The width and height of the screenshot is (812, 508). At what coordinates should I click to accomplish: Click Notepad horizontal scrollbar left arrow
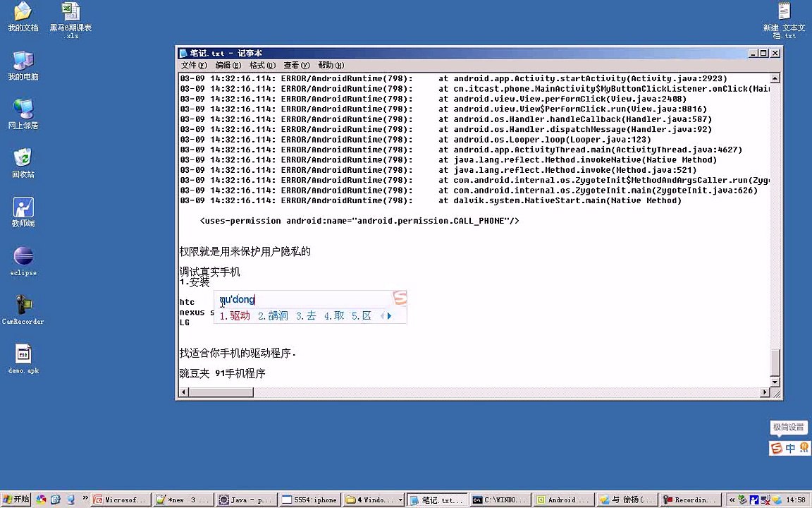(183, 392)
